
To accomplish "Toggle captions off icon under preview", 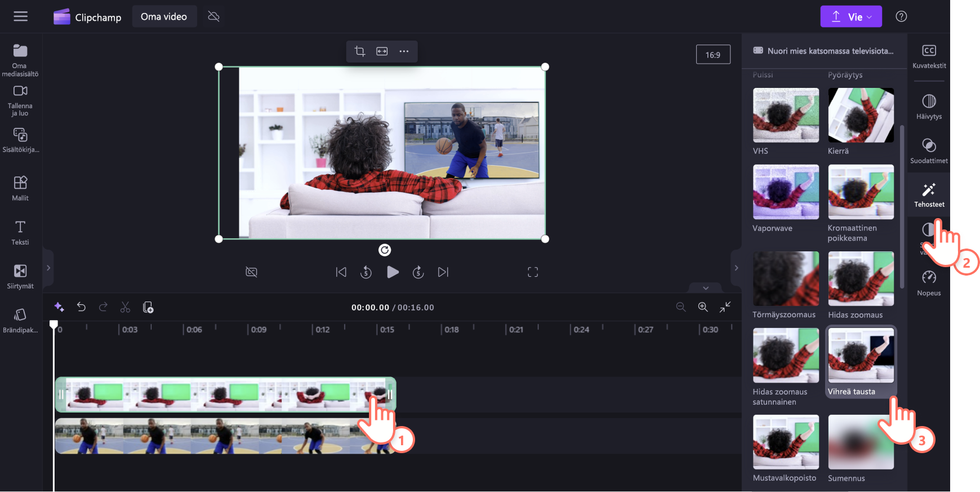I will point(252,272).
